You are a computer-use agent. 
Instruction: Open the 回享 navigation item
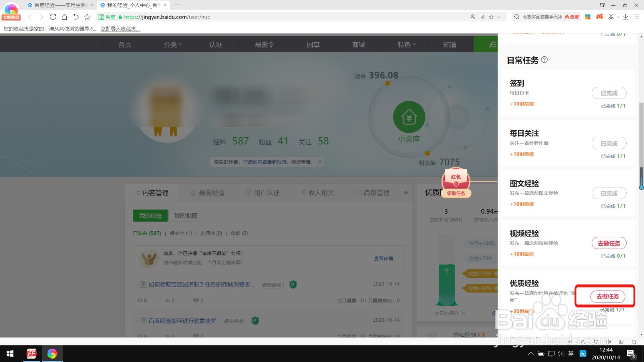coord(313,45)
